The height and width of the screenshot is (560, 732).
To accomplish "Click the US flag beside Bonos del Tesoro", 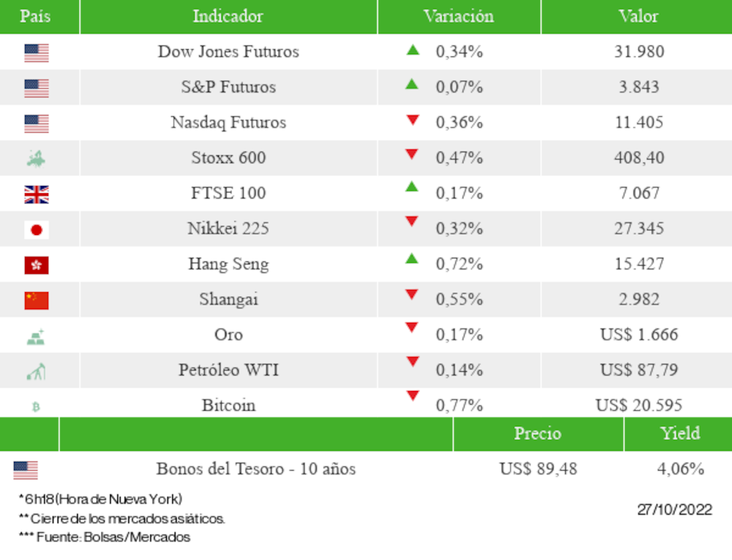I will [26, 470].
